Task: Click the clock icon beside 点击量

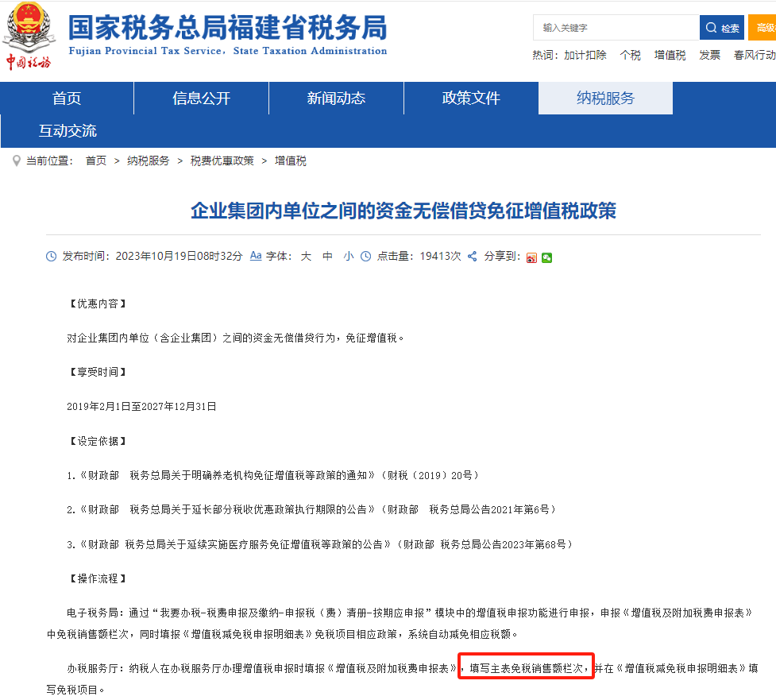Action: pos(365,256)
